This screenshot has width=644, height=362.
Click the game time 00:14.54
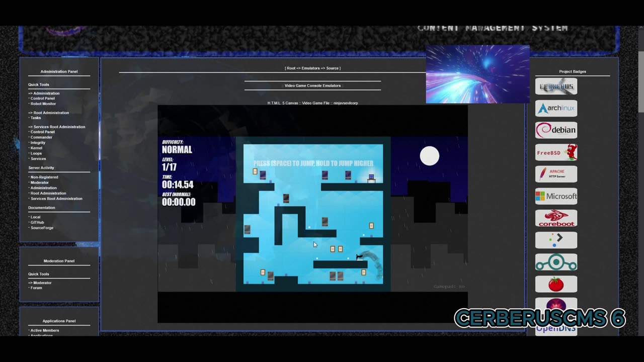(178, 185)
